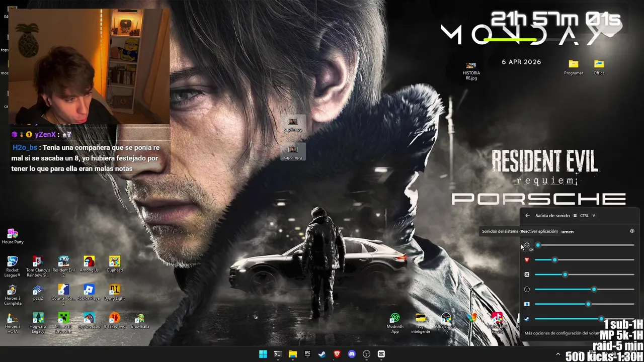The width and height of the screenshot is (644, 362).
Task: Select the Heroes 3 HOTA icon
Action: (13, 323)
